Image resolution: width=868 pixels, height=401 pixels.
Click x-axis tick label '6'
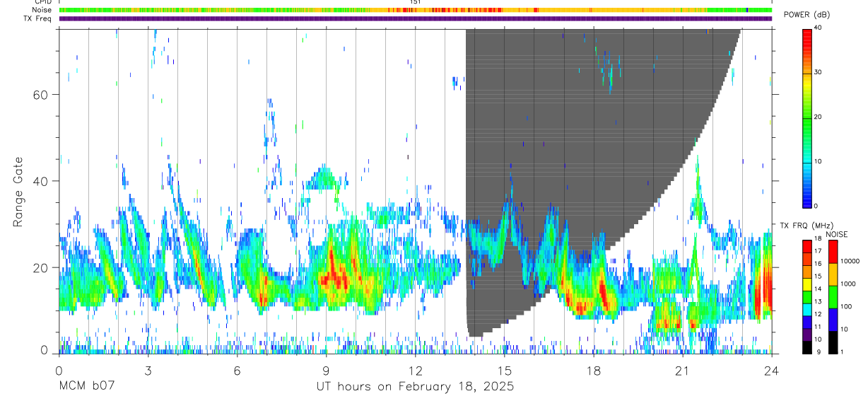(237, 371)
